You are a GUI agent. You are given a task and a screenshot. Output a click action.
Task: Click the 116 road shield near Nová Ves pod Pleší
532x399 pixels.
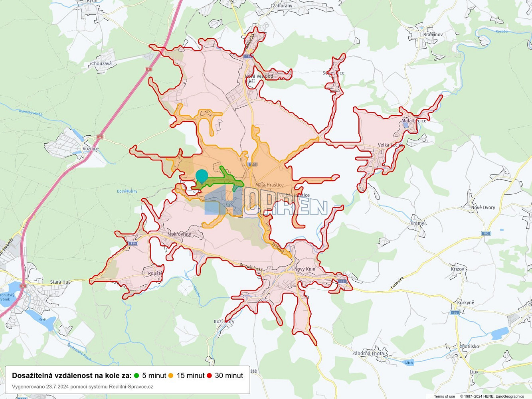[248, 57]
